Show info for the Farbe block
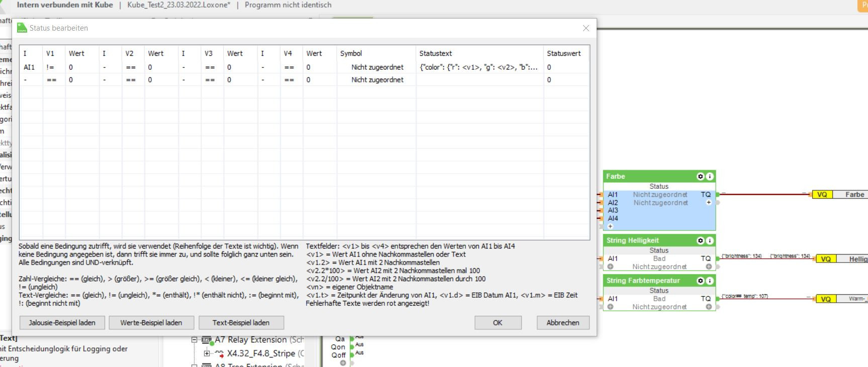The width and height of the screenshot is (868, 367). click(710, 176)
